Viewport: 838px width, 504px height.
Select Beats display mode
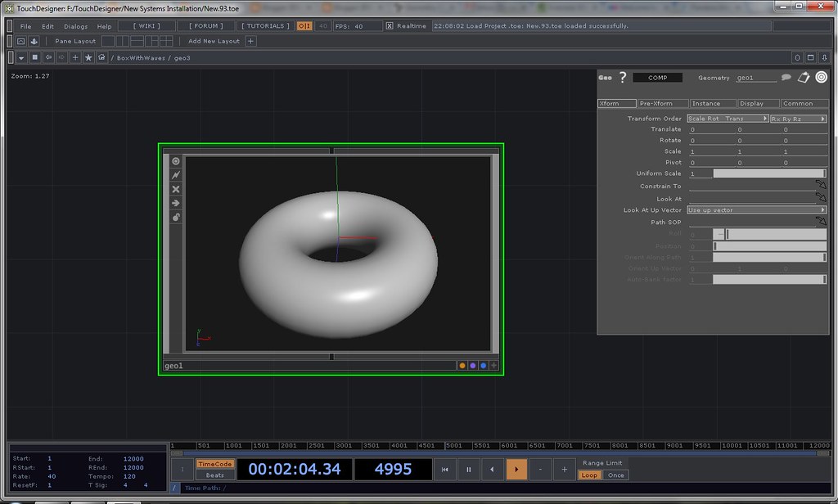click(x=214, y=475)
